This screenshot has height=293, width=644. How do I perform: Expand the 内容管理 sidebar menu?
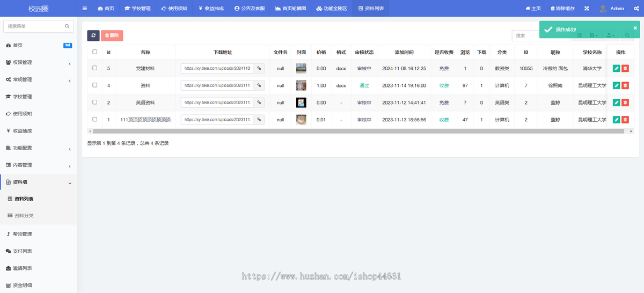click(x=39, y=165)
